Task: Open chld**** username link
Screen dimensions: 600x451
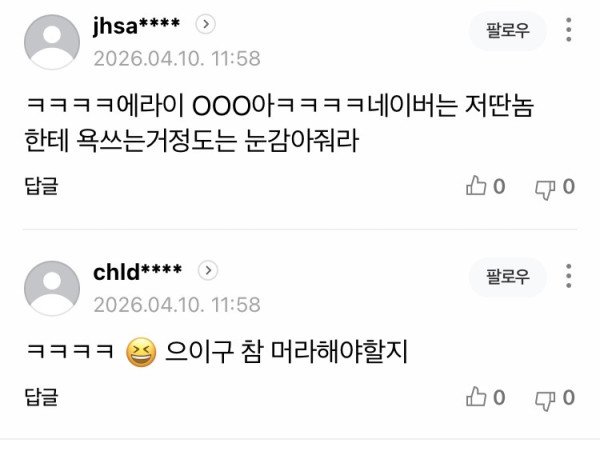Action: 137,272
